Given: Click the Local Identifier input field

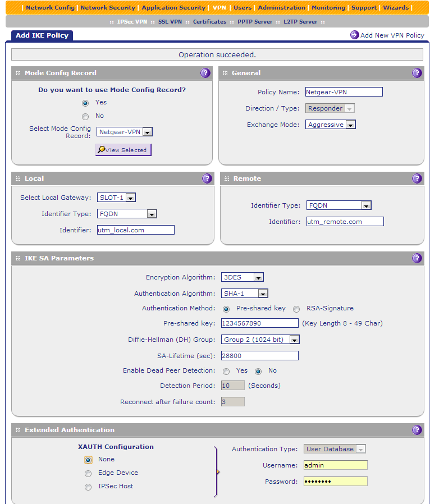Looking at the screenshot, I should [136, 230].
